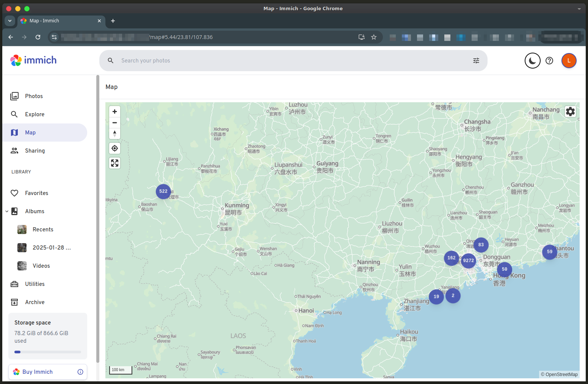Find my location on the map
588x384 pixels.
tap(114, 148)
